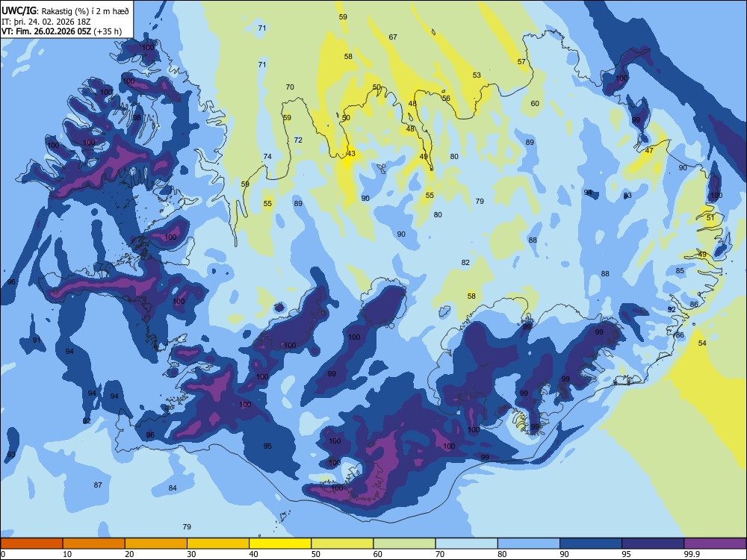
Task: Click the light orange 20–30 legend swatch
Action: (156, 544)
